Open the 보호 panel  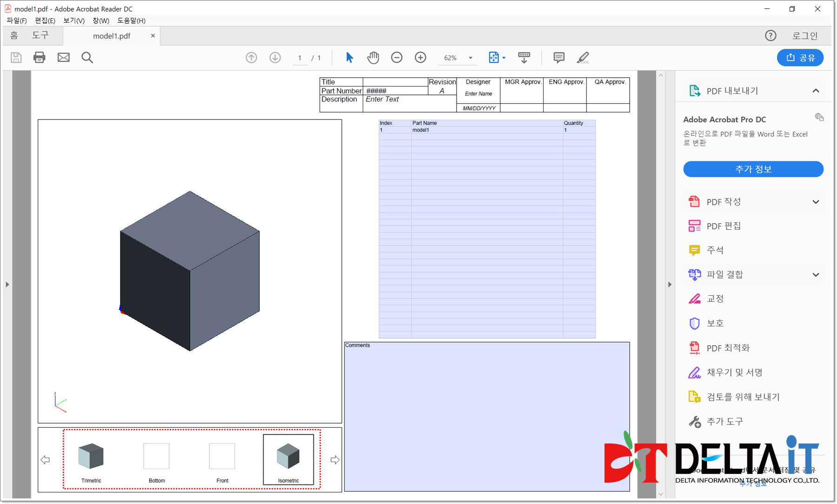pos(715,323)
